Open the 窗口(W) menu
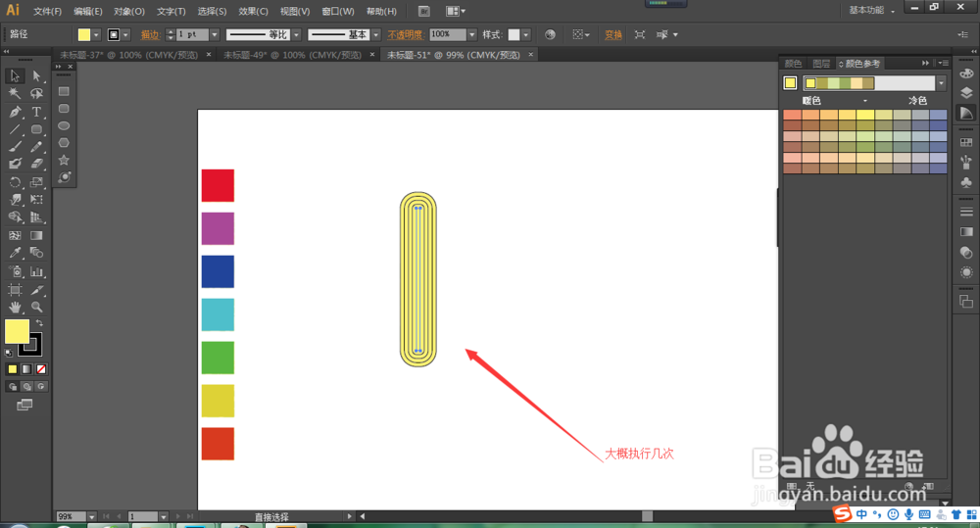This screenshot has width=980, height=528. (338, 11)
